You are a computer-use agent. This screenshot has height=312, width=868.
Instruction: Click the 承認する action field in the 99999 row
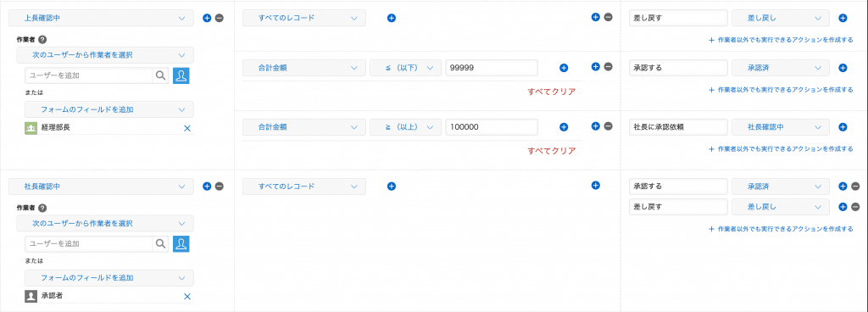(x=679, y=68)
